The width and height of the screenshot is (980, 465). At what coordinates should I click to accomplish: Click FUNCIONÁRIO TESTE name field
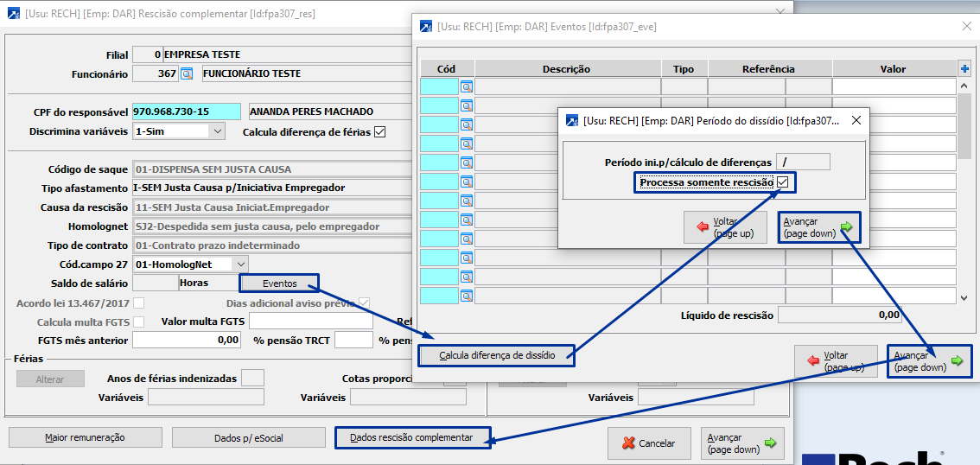click(307, 73)
